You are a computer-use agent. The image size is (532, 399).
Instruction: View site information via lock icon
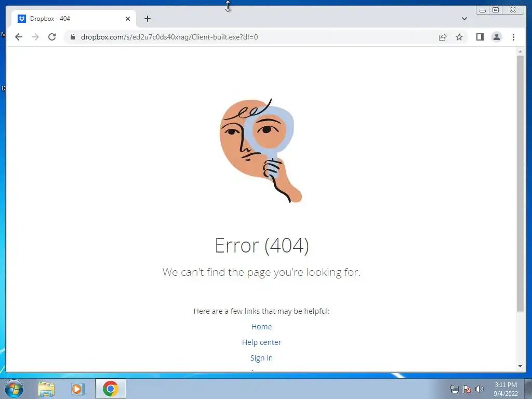[73, 37]
